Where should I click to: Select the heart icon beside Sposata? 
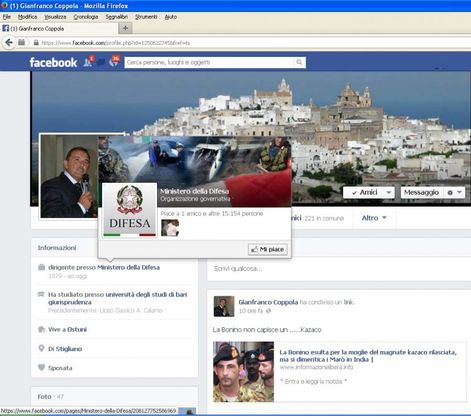click(41, 367)
